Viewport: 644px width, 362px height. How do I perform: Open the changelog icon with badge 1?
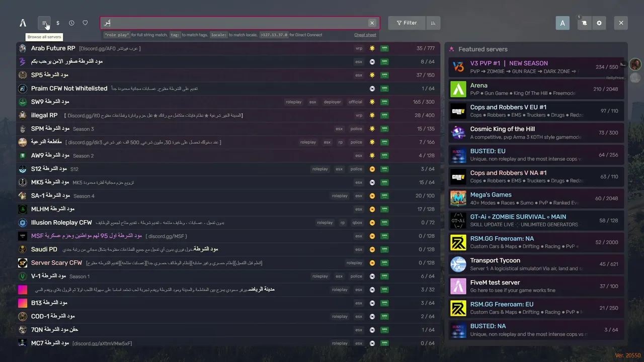[584, 23]
